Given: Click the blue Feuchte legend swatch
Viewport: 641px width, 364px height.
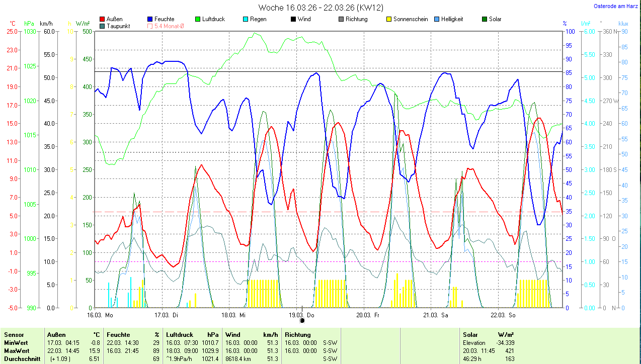Looking at the screenshot, I should point(150,19).
